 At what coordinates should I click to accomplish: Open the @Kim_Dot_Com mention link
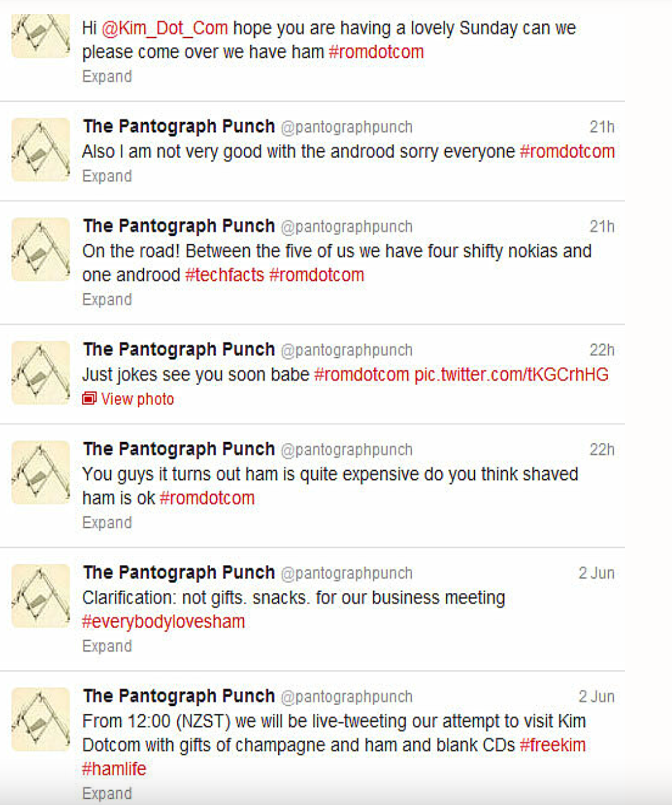(165, 29)
